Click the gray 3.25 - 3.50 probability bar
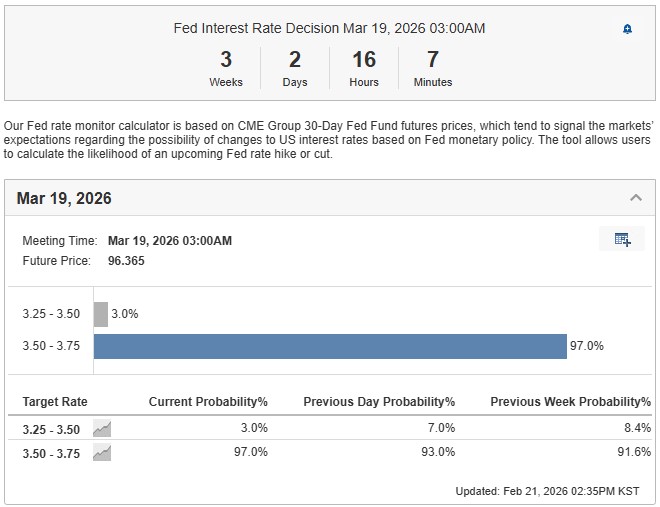The image size is (660, 507). [101, 314]
